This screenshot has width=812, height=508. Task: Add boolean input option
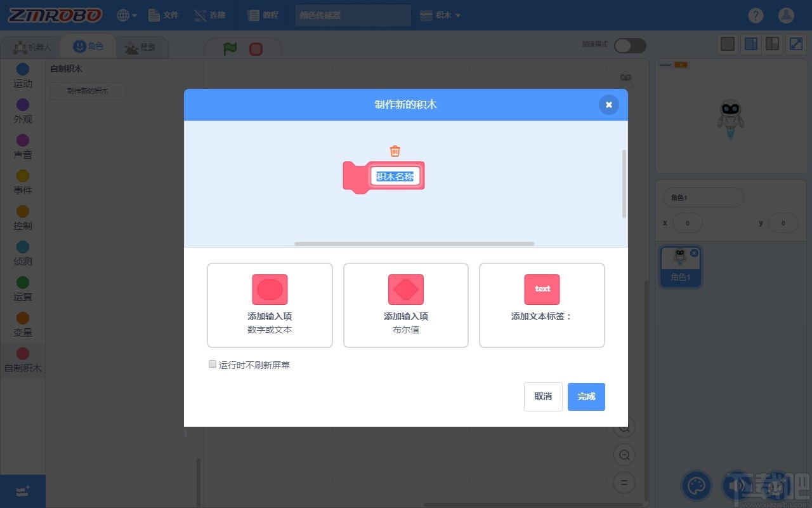406,305
